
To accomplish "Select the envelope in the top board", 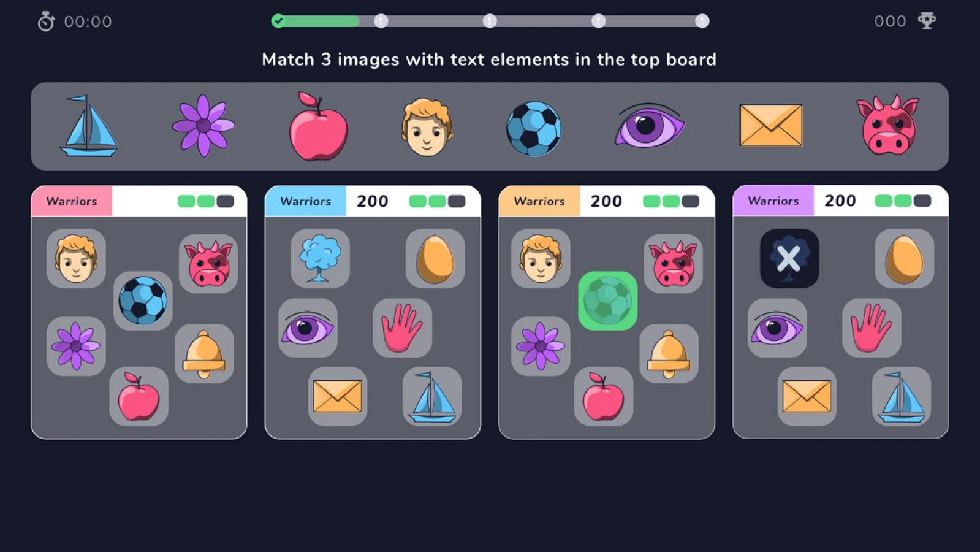I will pyautogui.click(x=771, y=125).
